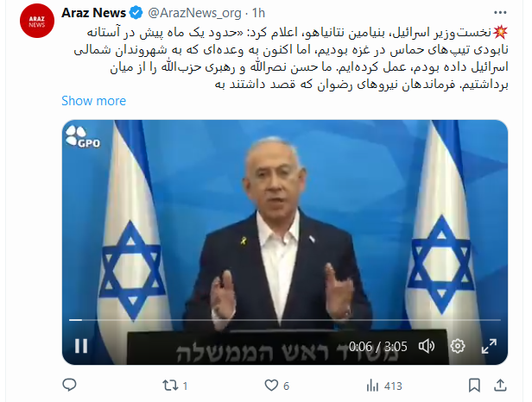Open the Araz News profile avatar
The image size is (532, 402).
pos(37,21)
